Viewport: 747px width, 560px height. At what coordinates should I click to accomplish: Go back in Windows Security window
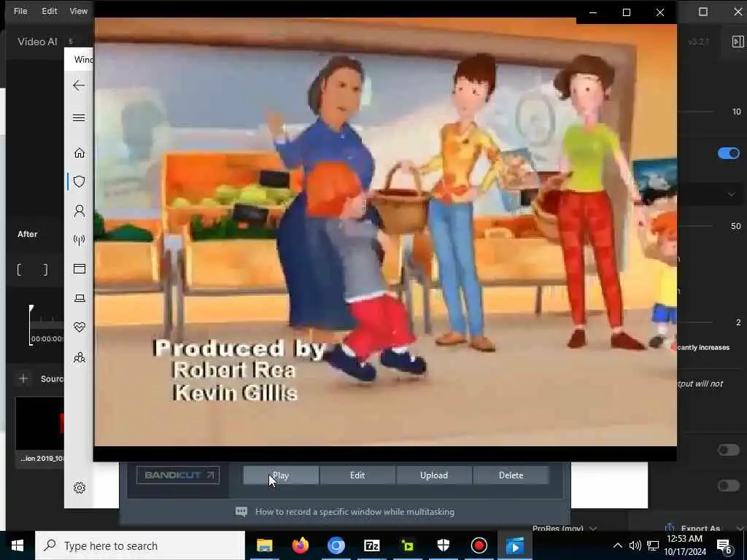[79, 86]
